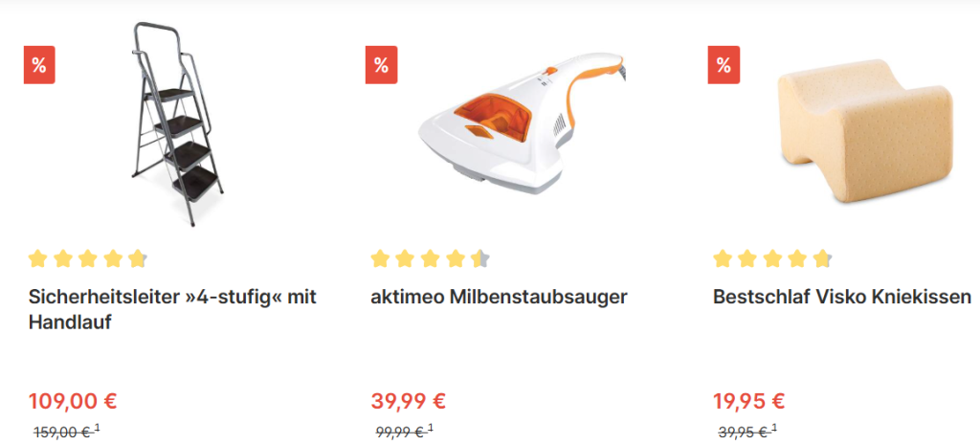
Task: Open the mite vacuum cleaner product image
Action: [x=522, y=122]
